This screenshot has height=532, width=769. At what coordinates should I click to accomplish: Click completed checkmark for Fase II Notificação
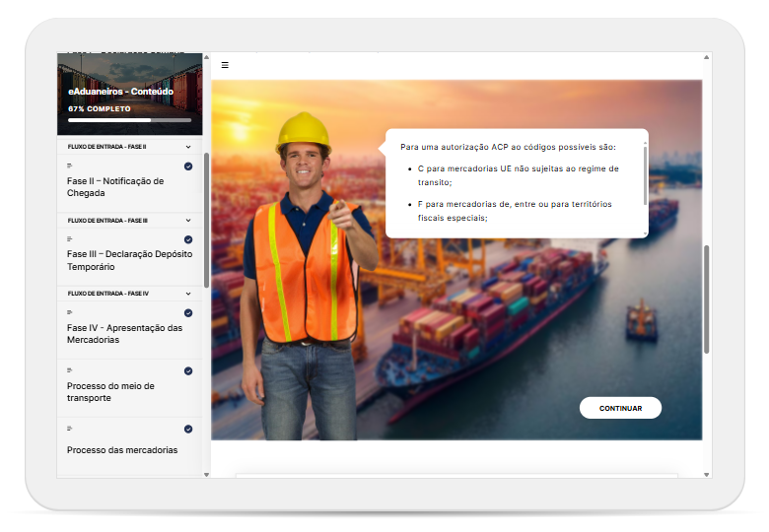pos(188,166)
